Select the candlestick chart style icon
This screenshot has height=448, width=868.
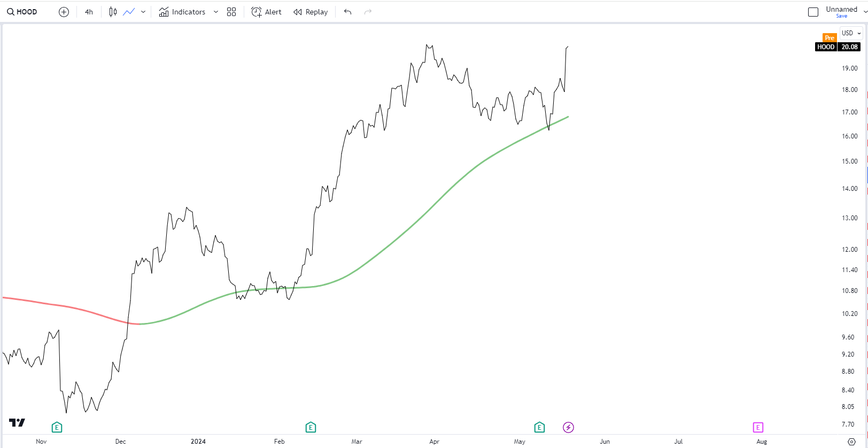tap(113, 12)
